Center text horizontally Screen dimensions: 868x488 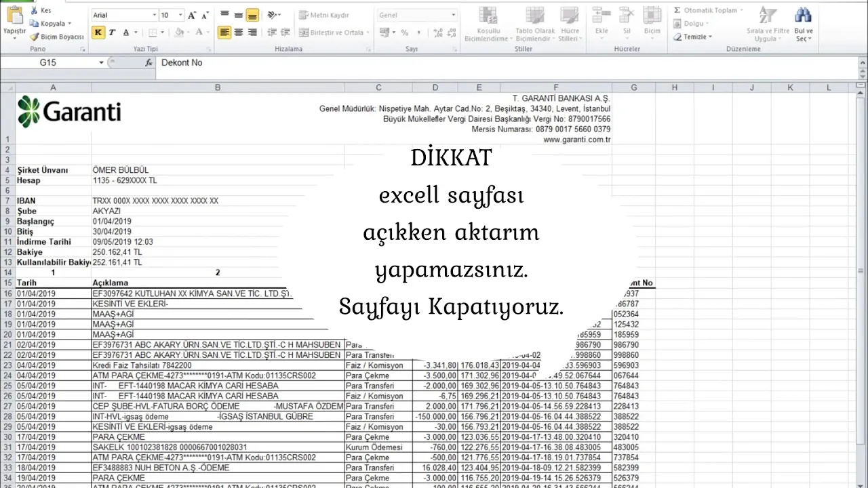click(x=238, y=32)
